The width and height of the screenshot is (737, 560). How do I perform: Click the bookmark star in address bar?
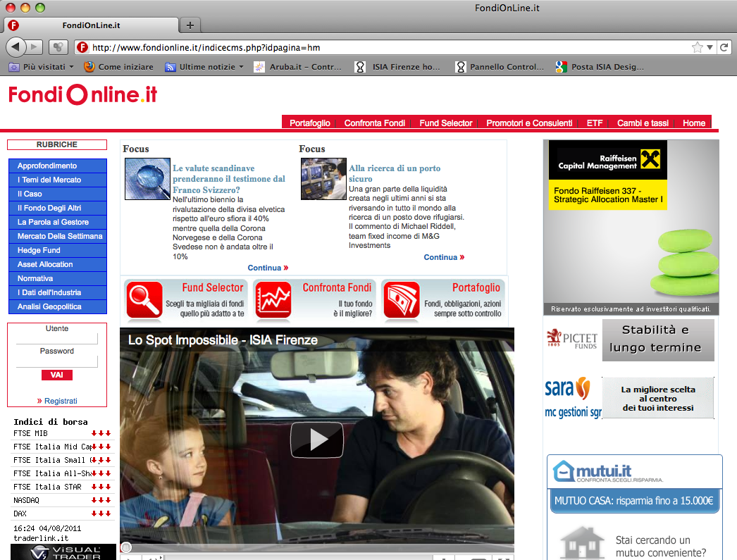tap(697, 47)
